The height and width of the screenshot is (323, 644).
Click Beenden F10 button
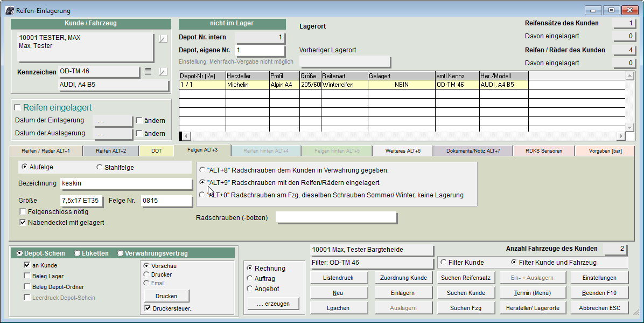point(599,293)
